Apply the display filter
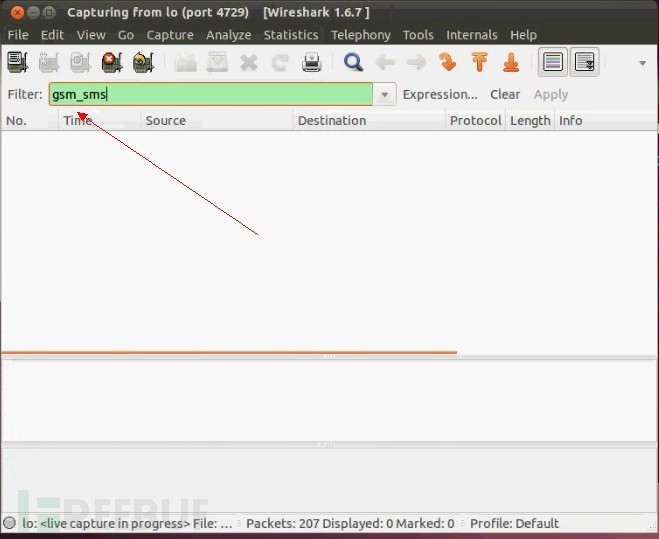The image size is (659, 539). click(x=551, y=94)
